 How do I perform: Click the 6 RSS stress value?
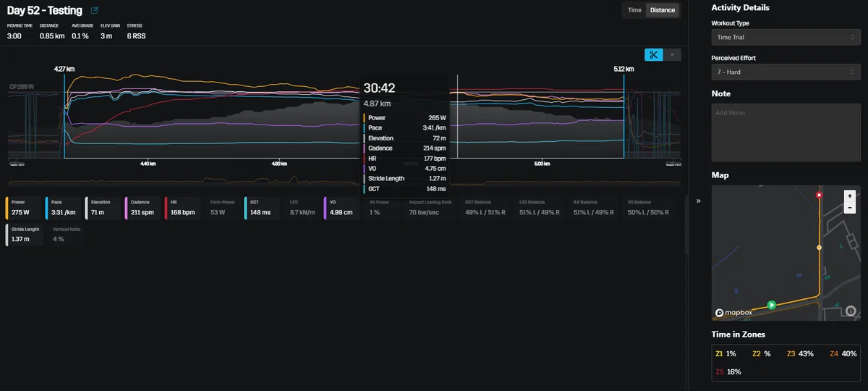tap(137, 35)
